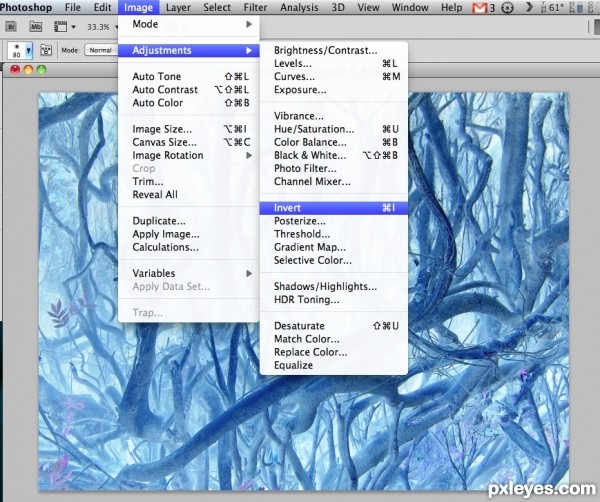Image resolution: width=600 pixels, height=502 pixels.
Task: Select Apply Image in Image menu
Action: (189, 234)
